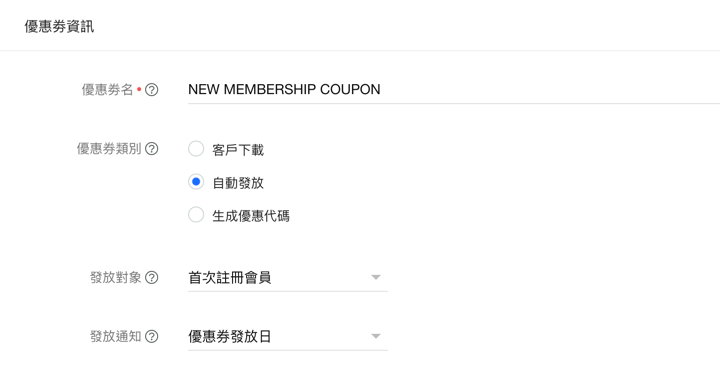The image size is (720, 380).
Task: Click the 客戶下載 option label
Action: (238, 150)
